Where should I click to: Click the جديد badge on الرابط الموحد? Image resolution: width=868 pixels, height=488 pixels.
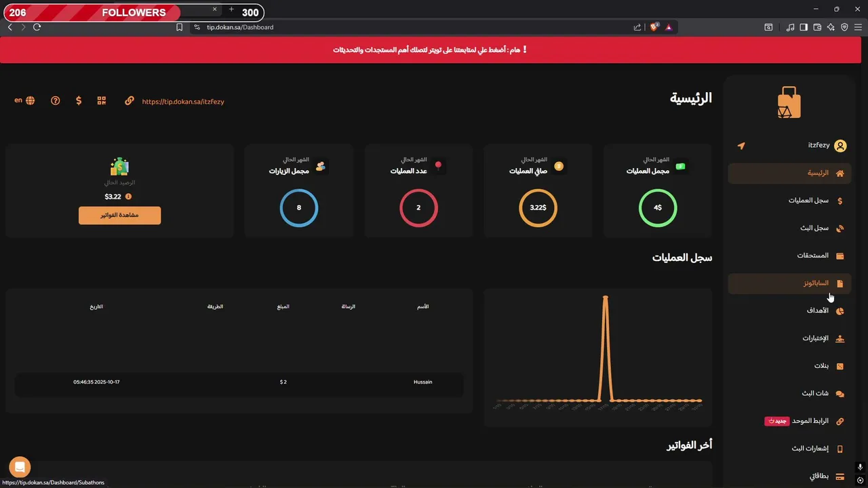[x=777, y=421]
